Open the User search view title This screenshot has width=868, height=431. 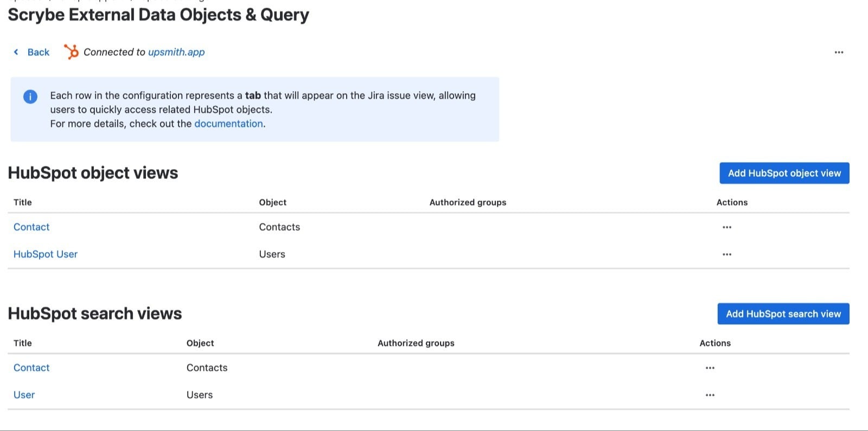[24, 395]
